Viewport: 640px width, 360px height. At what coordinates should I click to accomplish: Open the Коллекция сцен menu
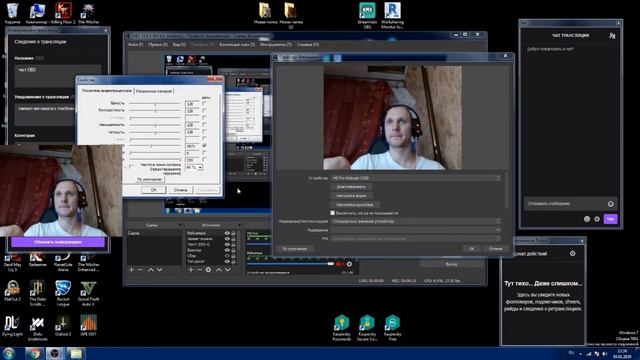[x=237, y=44]
